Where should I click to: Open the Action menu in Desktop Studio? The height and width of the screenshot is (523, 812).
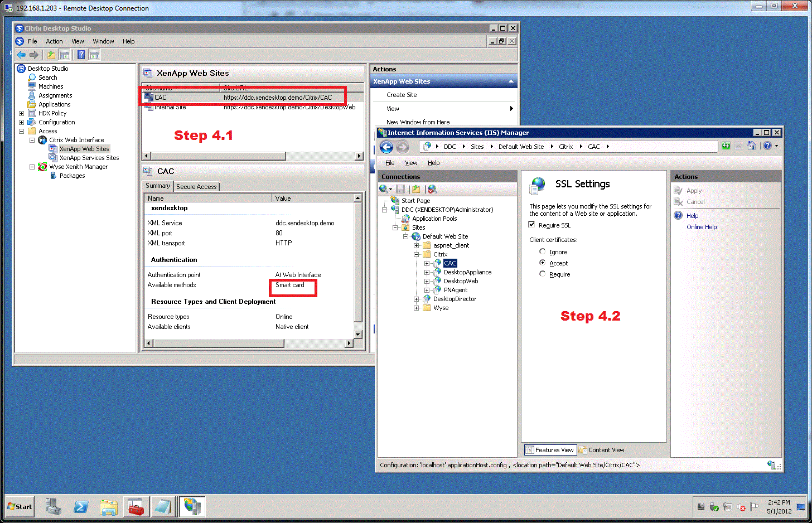pyautogui.click(x=54, y=41)
